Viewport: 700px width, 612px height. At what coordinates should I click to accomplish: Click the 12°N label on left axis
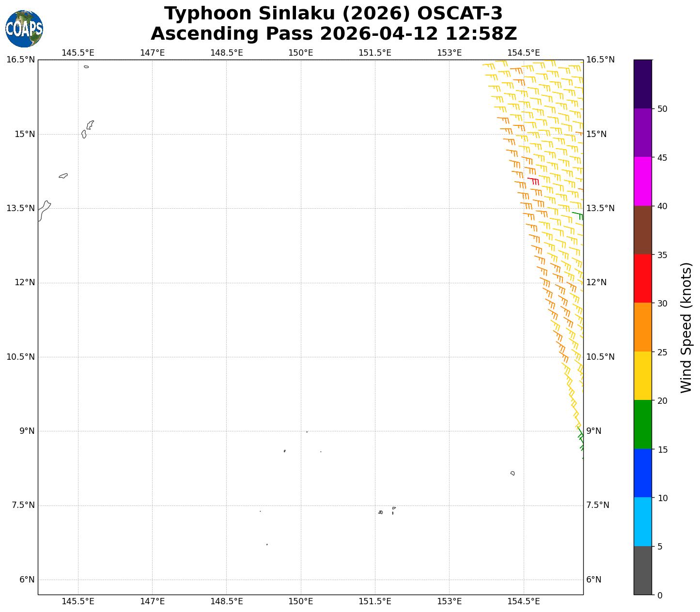[x=24, y=282]
